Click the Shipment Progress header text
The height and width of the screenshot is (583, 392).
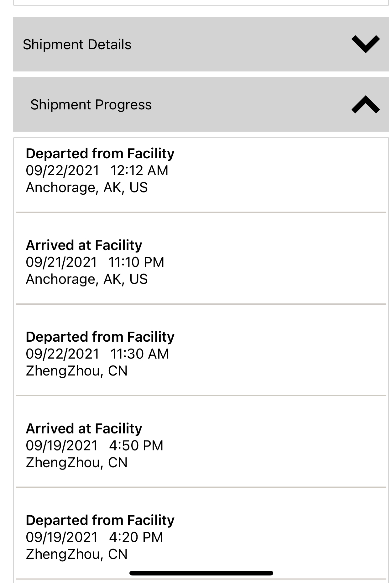coord(91,105)
